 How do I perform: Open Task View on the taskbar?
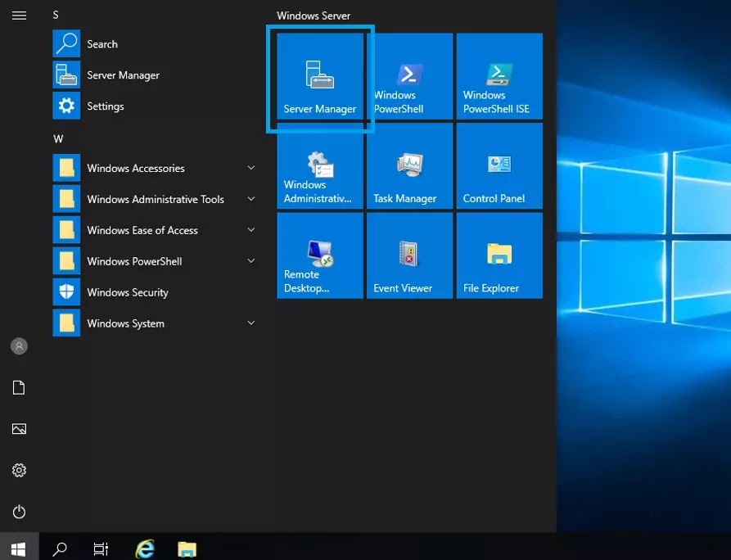coord(101,549)
